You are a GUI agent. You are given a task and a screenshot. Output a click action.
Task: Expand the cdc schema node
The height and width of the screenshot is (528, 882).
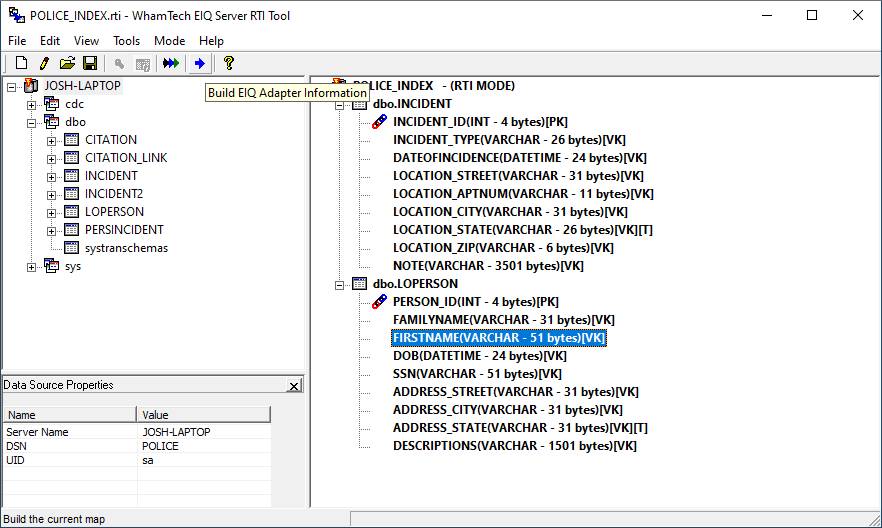coord(32,105)
